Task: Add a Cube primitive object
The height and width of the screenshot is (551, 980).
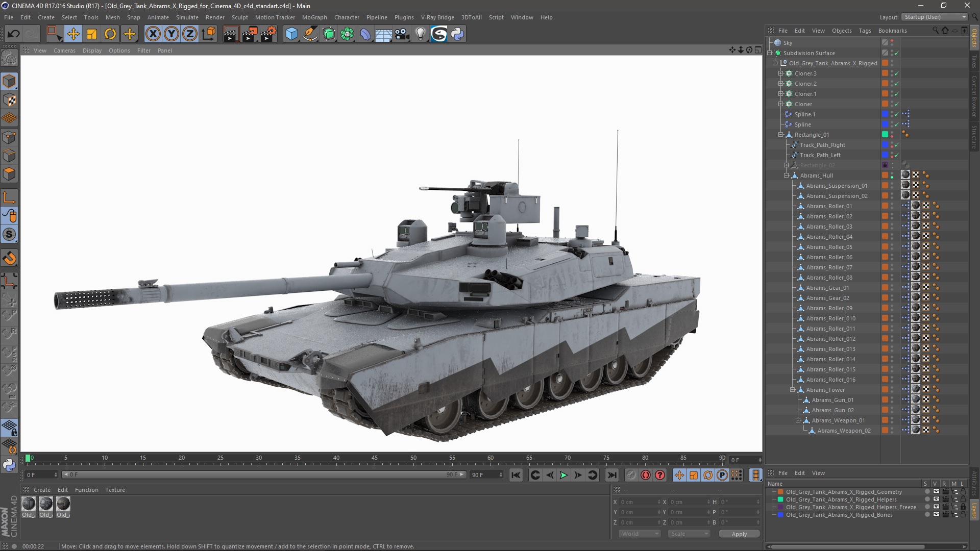Action: click(x=291, y=34)
